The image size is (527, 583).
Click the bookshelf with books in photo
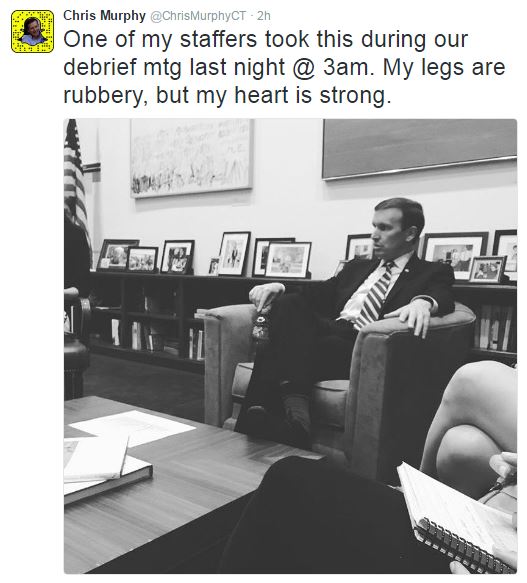pyautogui.click(x=149, y=316)
